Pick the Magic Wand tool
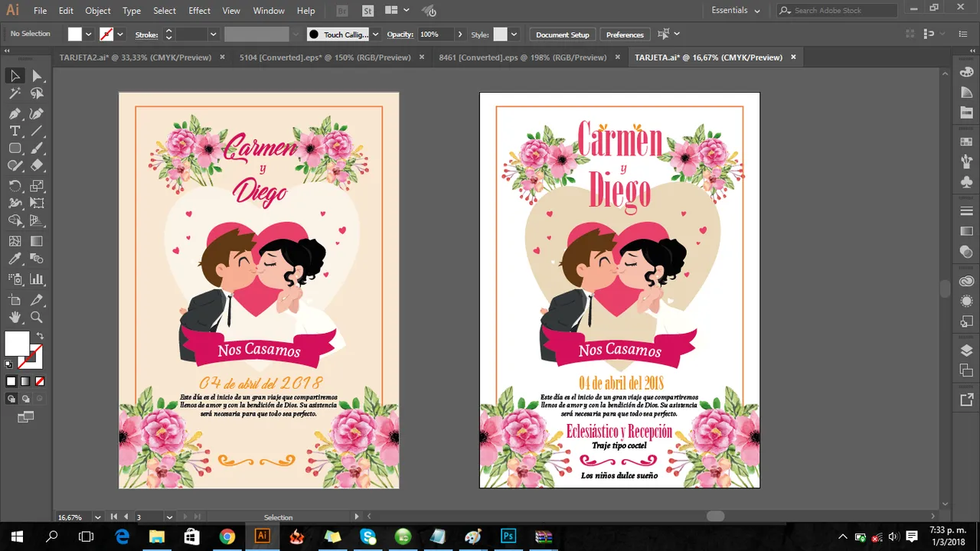The image size is (980, 551). tap(15, 93)
